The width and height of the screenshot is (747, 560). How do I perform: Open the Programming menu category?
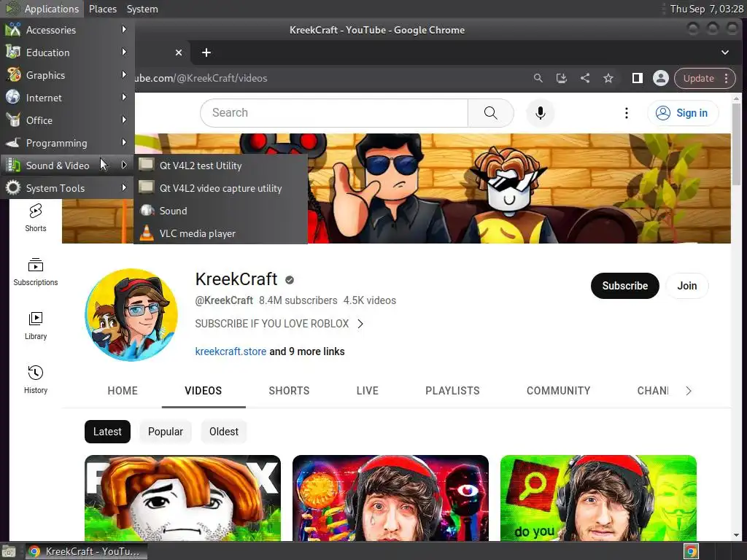(x=67, y=143)
